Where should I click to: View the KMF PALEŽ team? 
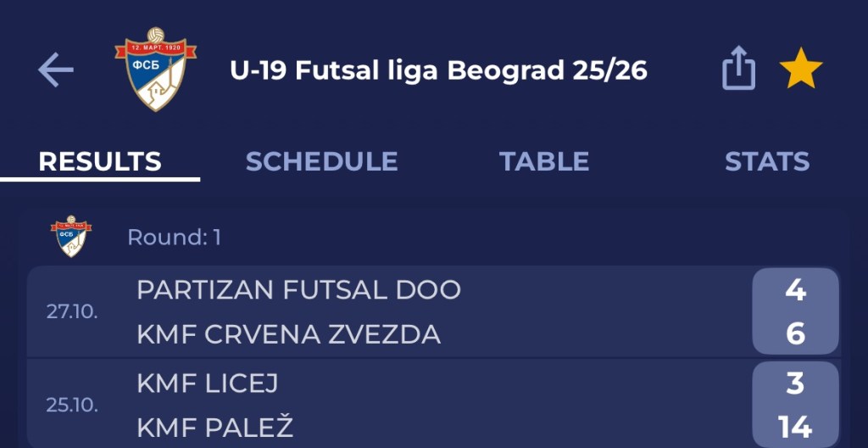214,428
